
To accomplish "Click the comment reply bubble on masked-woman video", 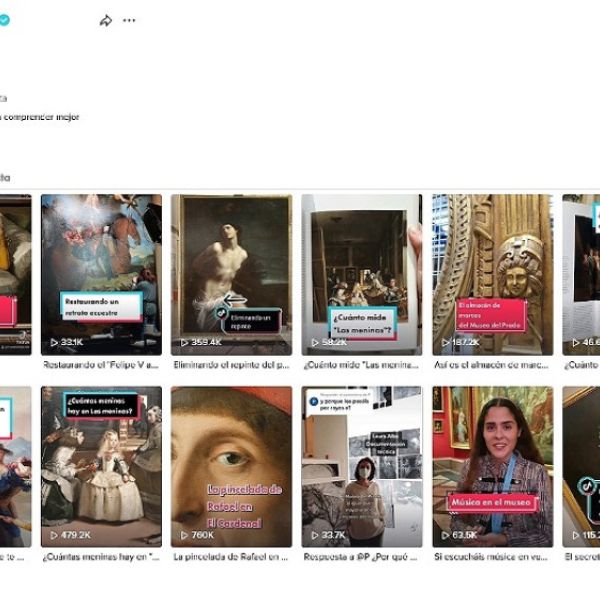I will [339, 402].
